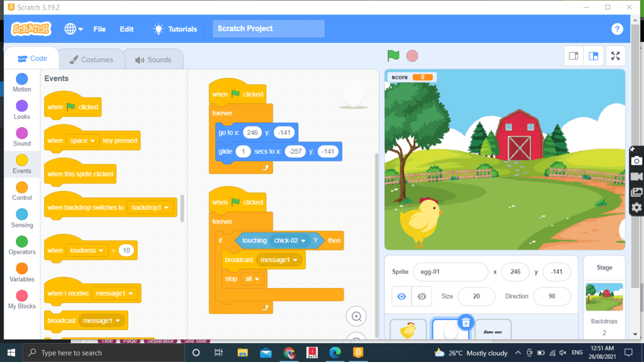Open the backdrop1 dropdown

(151, 208)
